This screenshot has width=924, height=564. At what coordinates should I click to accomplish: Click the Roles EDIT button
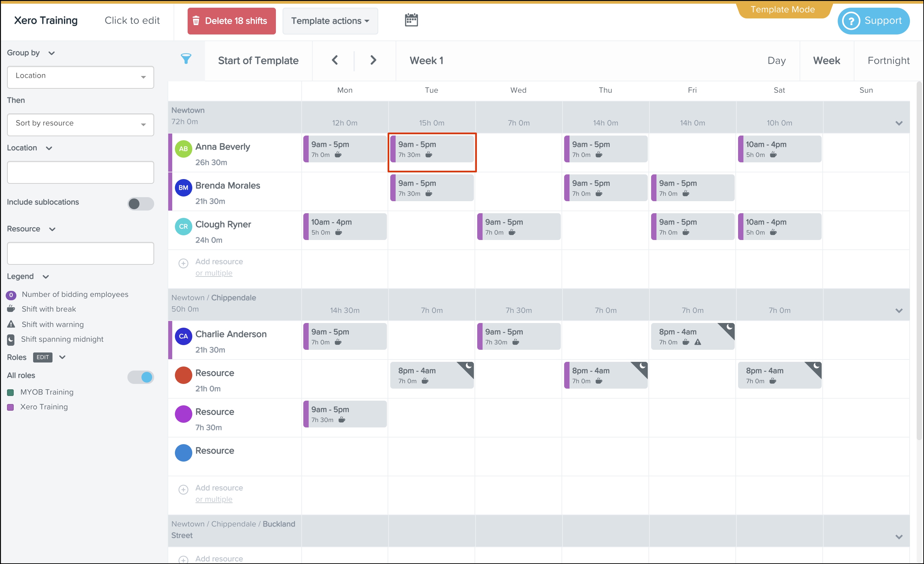pyautogui.click(x=42, y=357)
